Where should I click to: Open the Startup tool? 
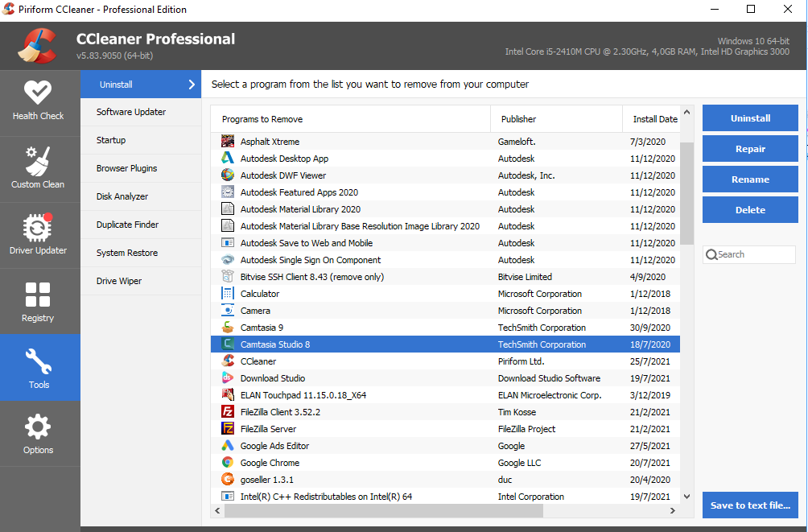(x=141, y=140)
